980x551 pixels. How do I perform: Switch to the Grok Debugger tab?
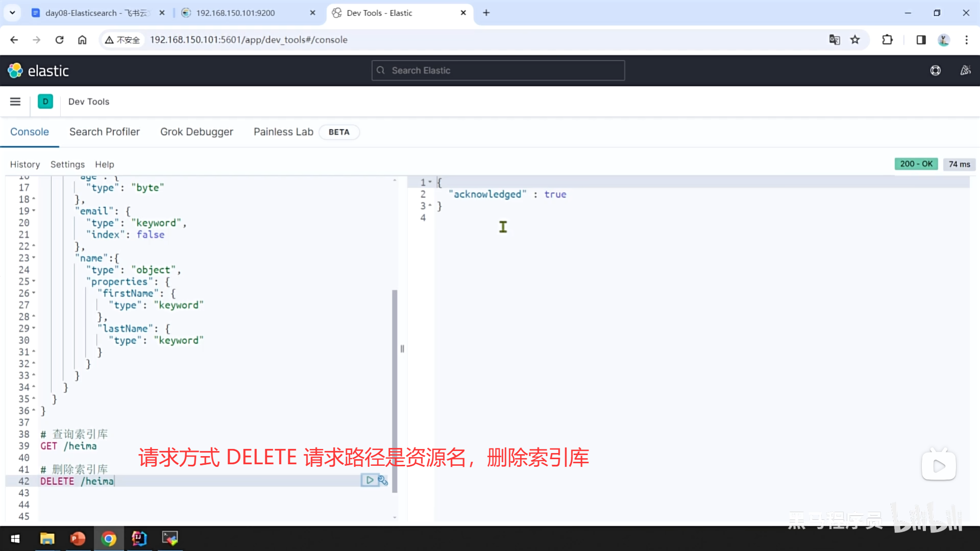(x=197, y=132)
